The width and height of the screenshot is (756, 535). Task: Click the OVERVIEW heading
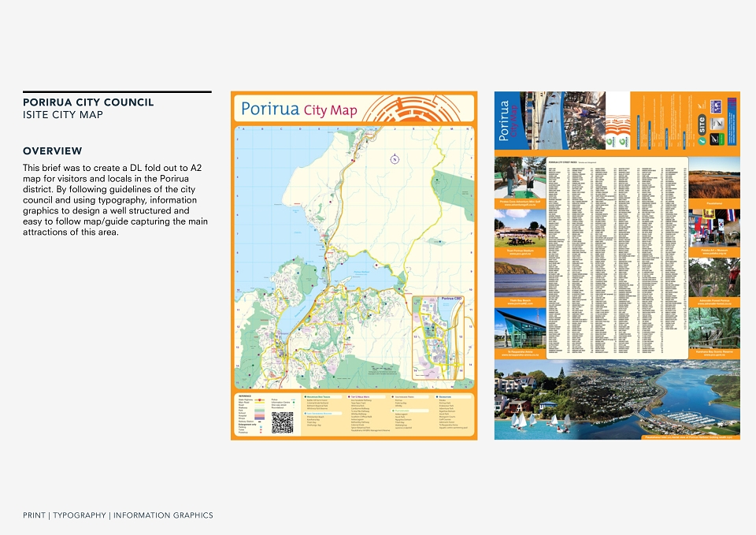[x=53, y=151]
